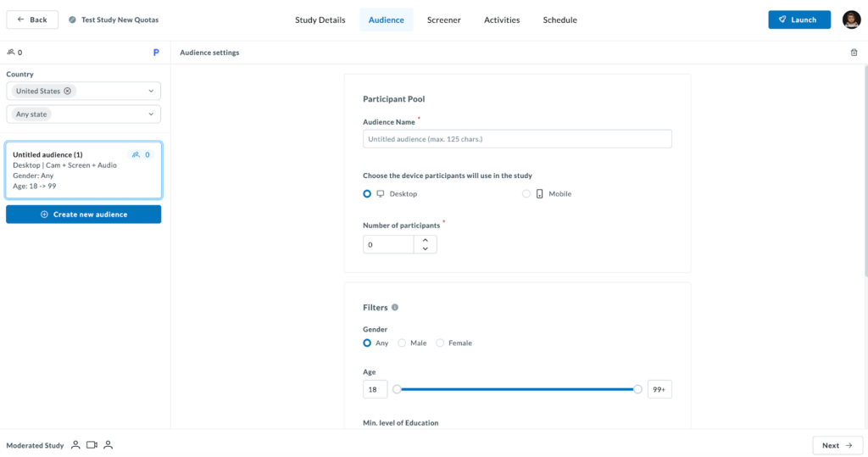Click the camera icon beside Moderated Study
Screen dimensions: 868x457
coord(92,445)
